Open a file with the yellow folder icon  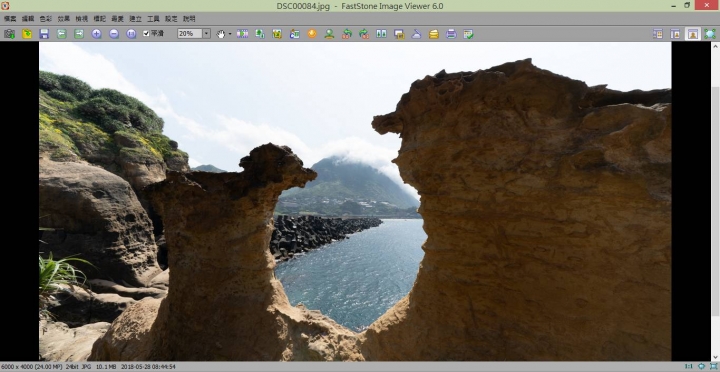(x=27, y=34)
